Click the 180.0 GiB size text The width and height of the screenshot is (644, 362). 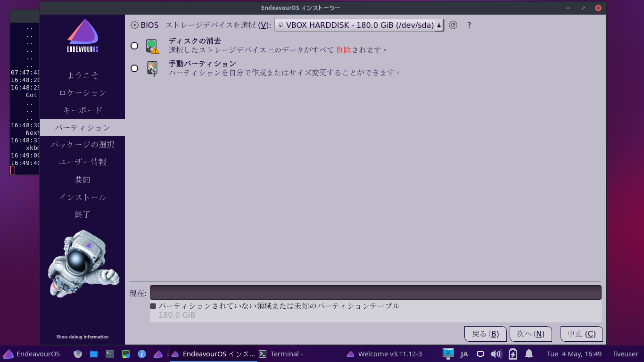(177, 315)
